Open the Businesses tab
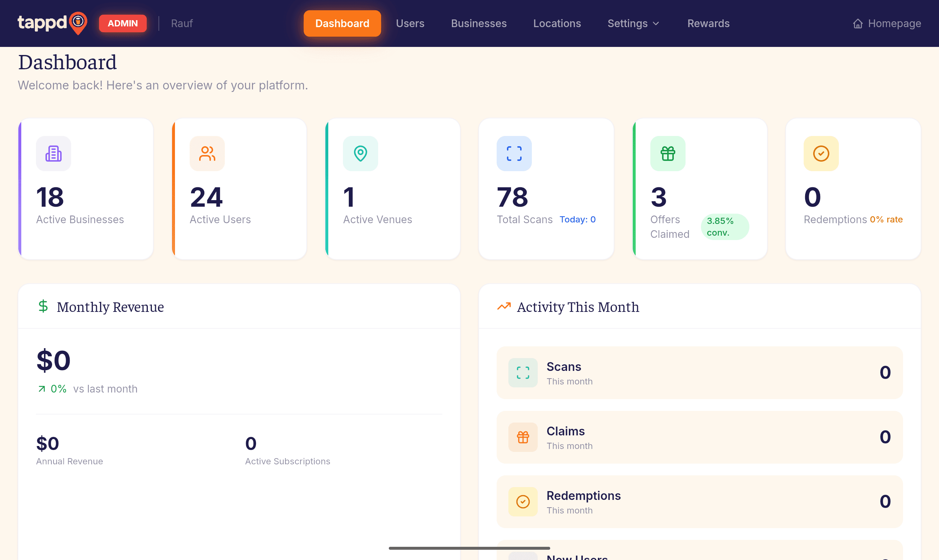The width and height of the screenshot is (939, 560). pyautogui.click(x=479, y=23)
